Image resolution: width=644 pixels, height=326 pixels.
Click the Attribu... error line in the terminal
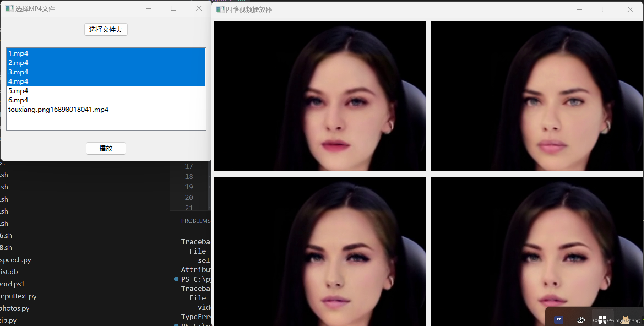pyautogui.click(x=196, y=270)
